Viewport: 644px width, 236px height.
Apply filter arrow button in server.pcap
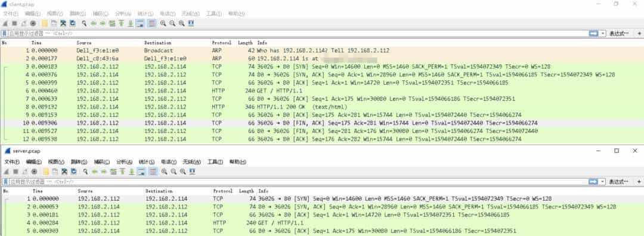click(x=593, y=181)
